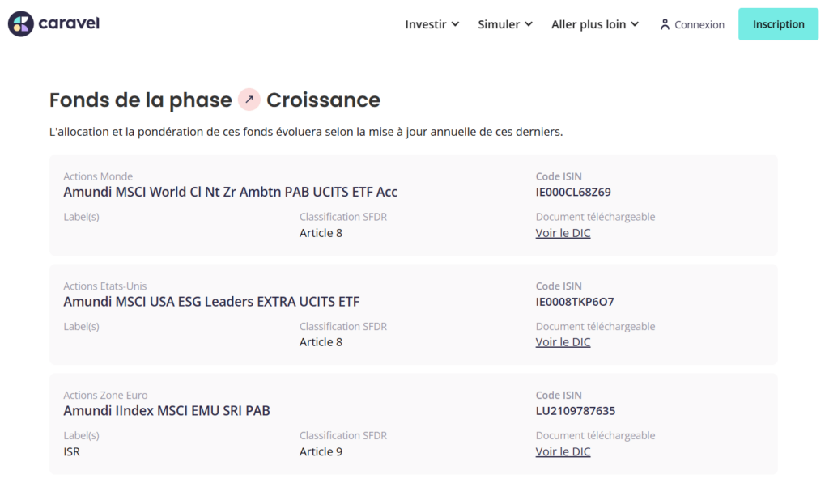
Task: Open the Aller plus loin menu
Action: [x=595, y=24]
